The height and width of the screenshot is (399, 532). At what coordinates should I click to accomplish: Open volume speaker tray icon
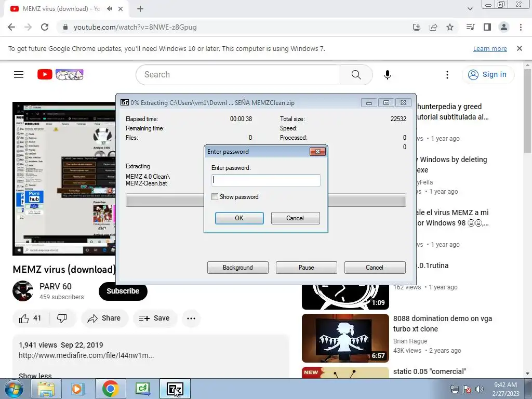[x=480, y=389]
